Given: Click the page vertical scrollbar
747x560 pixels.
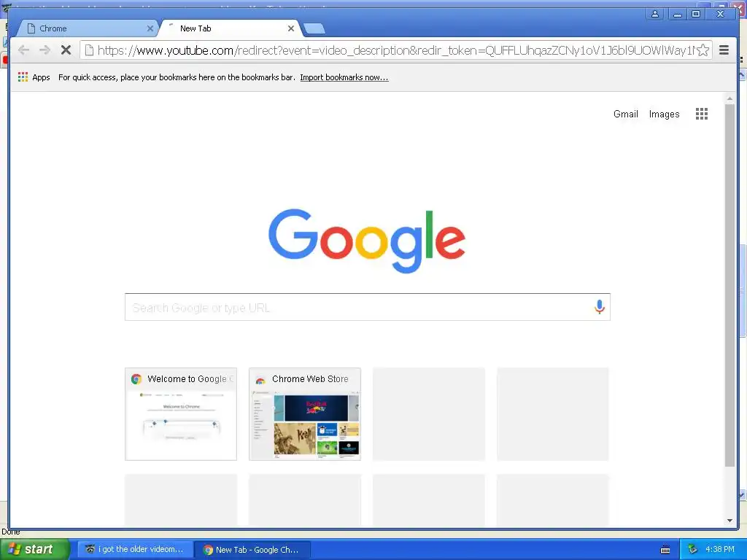Looking at the screenshot, I should click(x=729, y=286).
